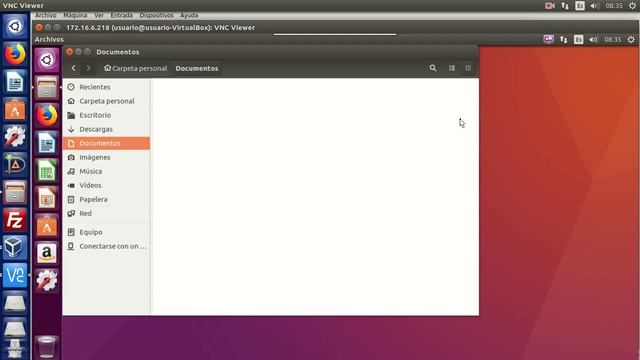The width and height of the screenshot is (640, 360).
Task: Open Papelera in sidebar
Action: pyautogui.click(x=106, y=199)
